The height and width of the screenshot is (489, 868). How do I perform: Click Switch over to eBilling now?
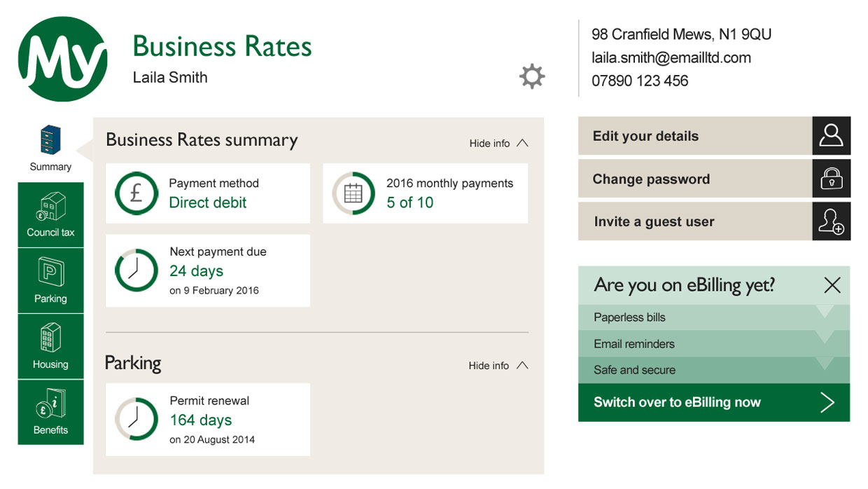[x=714, y=402]
